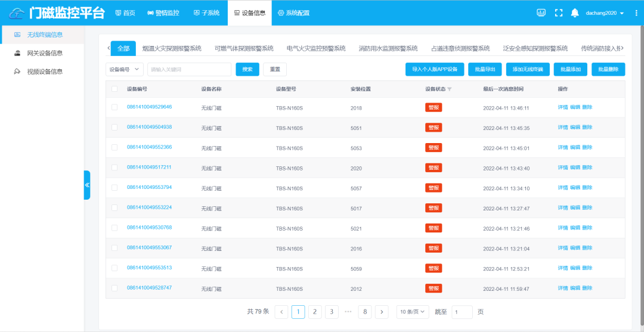Toggle fullscreen mode icon
The width and height of the screenshot is (644, 332).
[559, 13]
